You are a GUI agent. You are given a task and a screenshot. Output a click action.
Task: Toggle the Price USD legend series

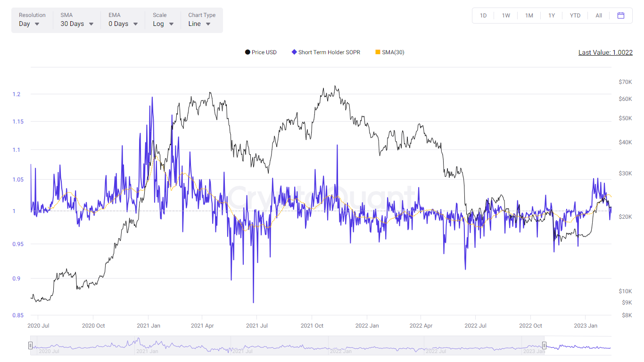[x=261, y=52]
